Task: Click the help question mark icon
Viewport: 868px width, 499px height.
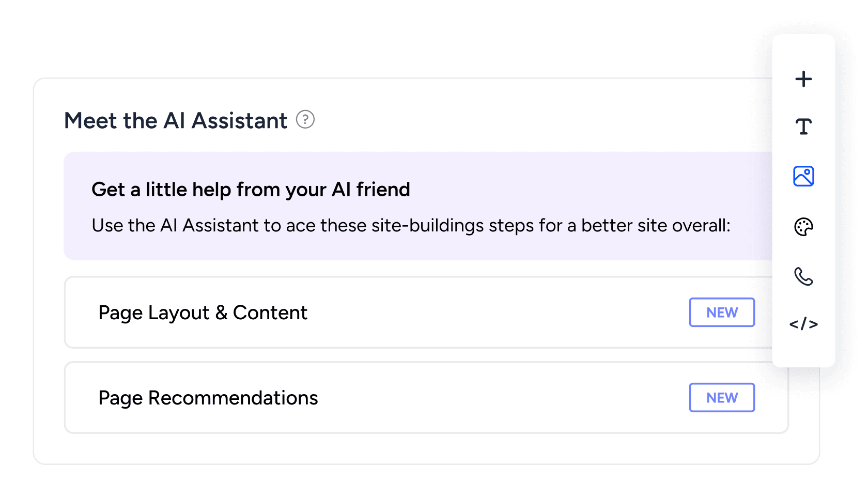Action: pyautogui.click(x=306, y=120)
